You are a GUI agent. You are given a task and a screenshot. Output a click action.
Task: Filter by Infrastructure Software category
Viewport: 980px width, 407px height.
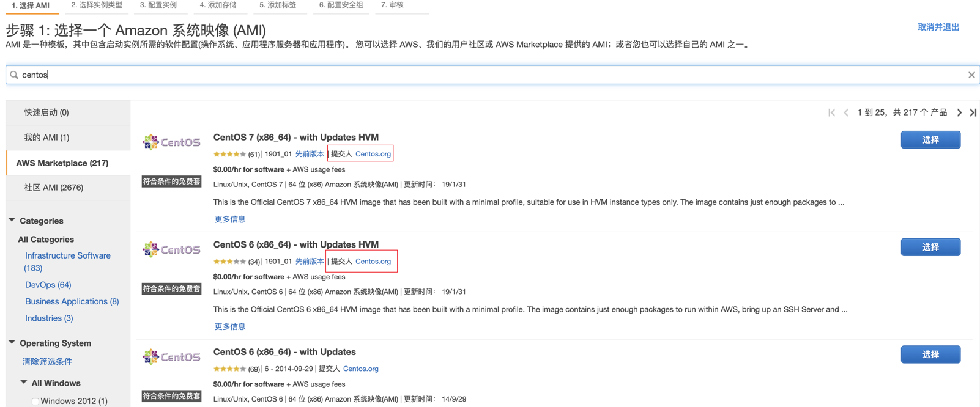tap(67, 255)
